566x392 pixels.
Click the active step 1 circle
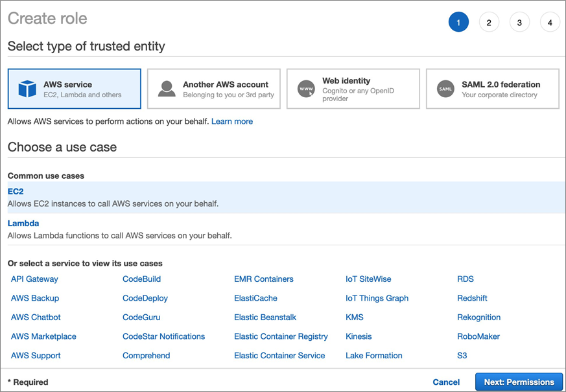458,23
